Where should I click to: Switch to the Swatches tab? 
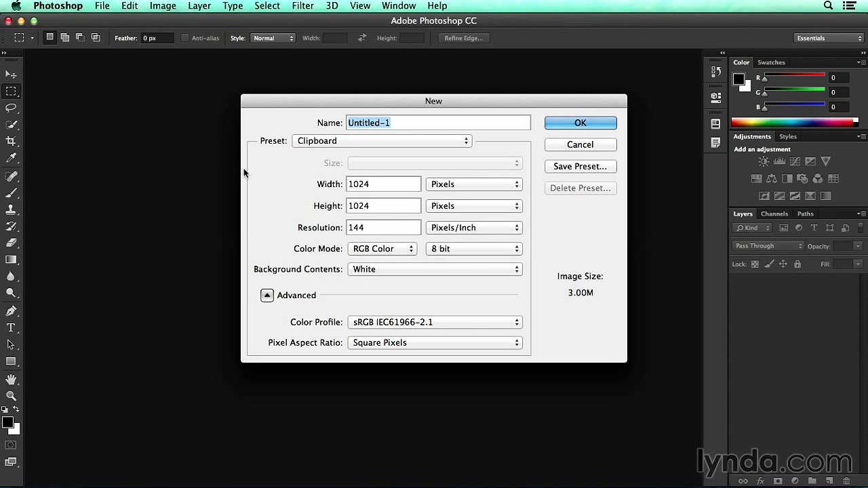point(771,62)
